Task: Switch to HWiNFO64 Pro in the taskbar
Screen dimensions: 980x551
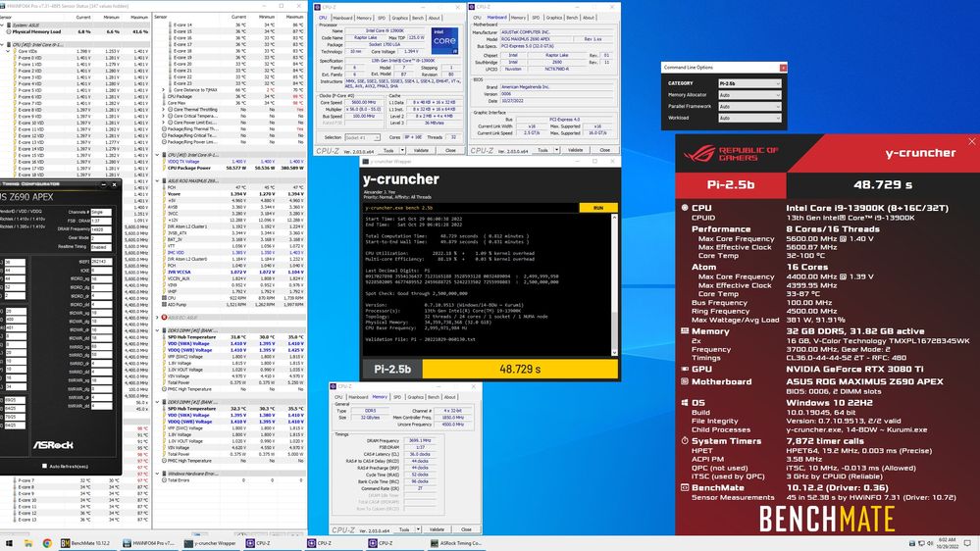Action: click(149, 543)
